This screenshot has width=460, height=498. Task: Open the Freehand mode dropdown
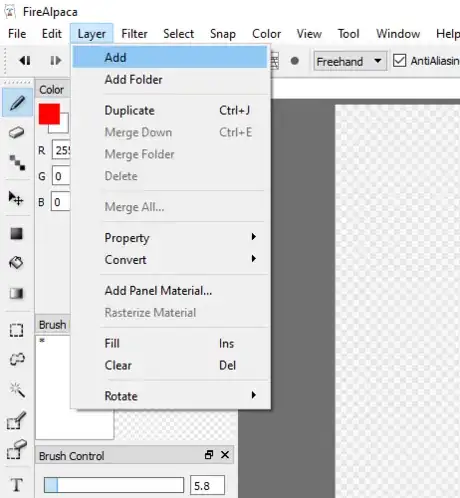(x=350, y=61)
